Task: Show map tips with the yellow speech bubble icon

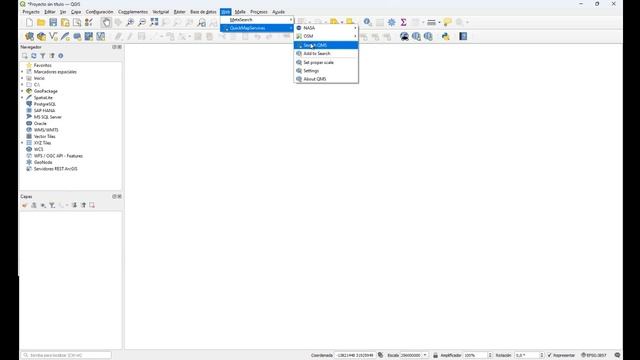Action: click(x=448, y=22)
